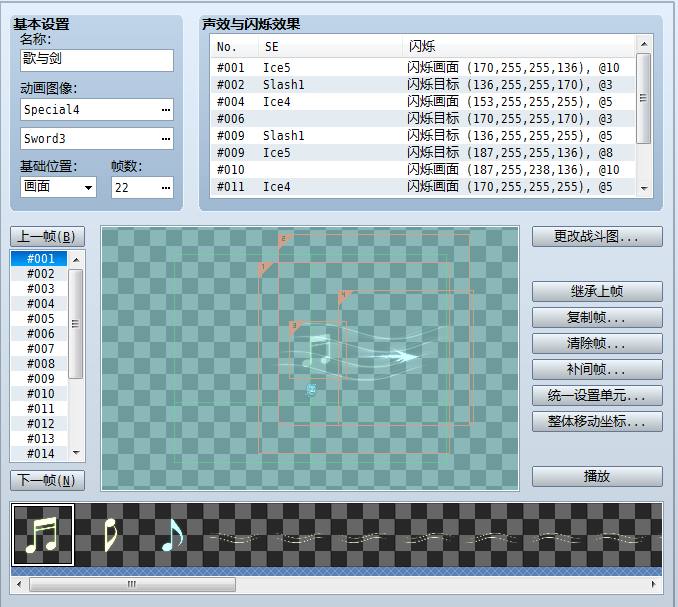This screenshot has height=607, width=678.
Task: Select frame #011 in frame list
Action: click(x=39, y=409)
